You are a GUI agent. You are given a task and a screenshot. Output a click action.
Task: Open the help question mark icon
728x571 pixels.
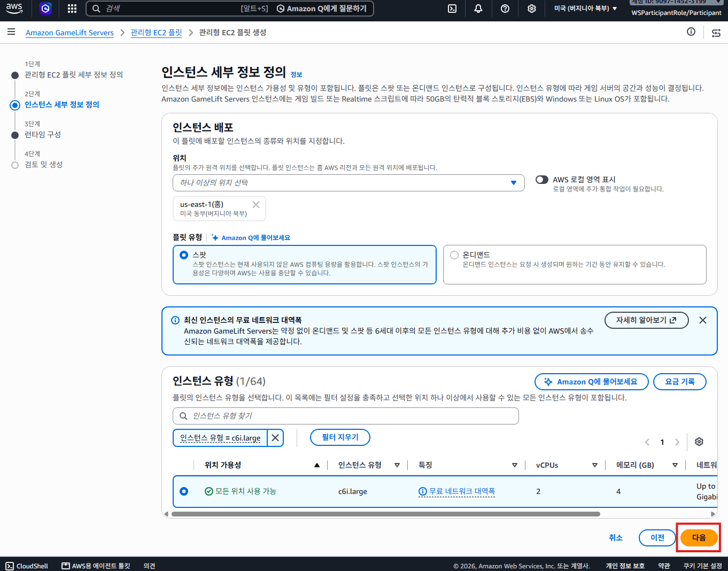tap(505, 9)
